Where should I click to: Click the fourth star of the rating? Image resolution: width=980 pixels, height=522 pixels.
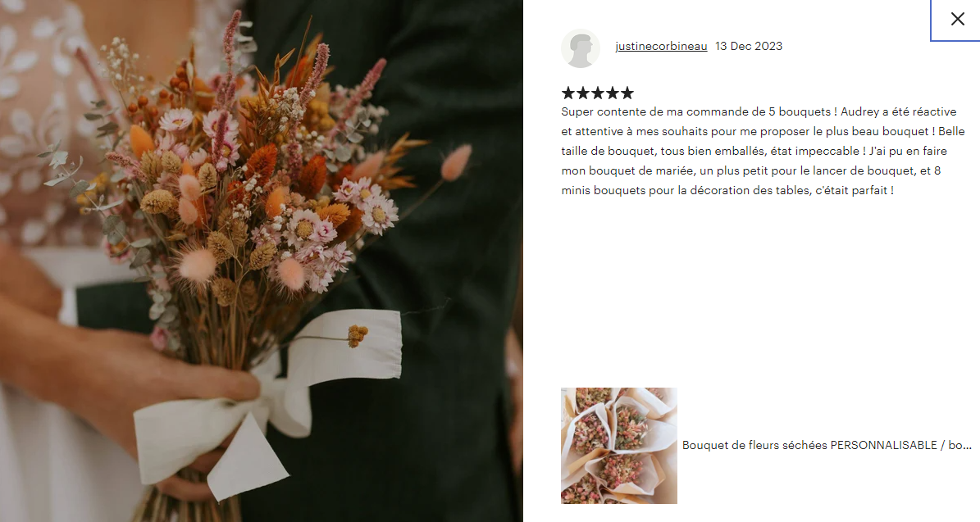(612, 93)
